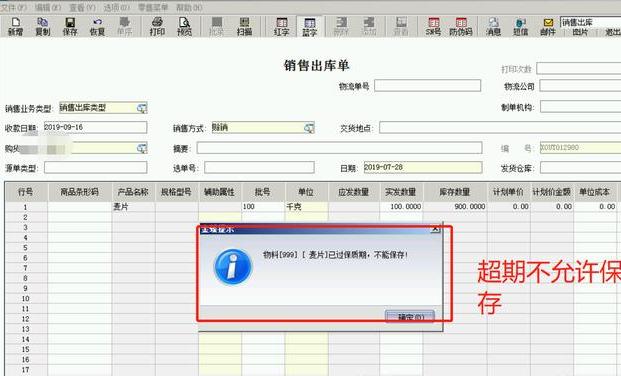Select the 蓝字 (Blue entry) toolbar icon
This screenshot has height=376, width=621.
[x=309, y=27]
